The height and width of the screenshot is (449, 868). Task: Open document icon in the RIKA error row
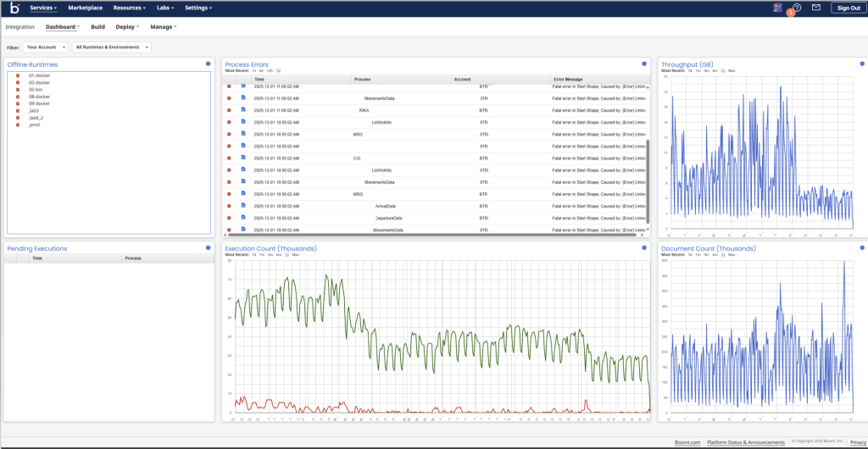click(242, 109)
